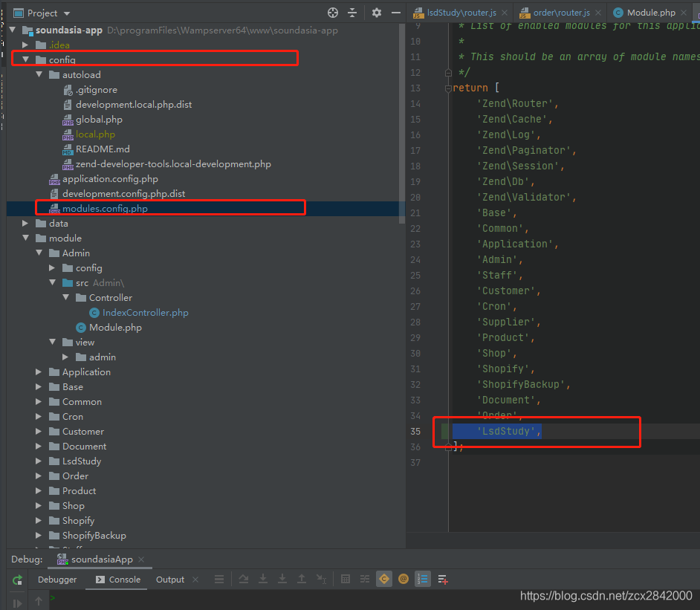The width and height of the screenshot is (700, 610).
Task: Expand the config folder under Admin
Action: click(52, 267)
